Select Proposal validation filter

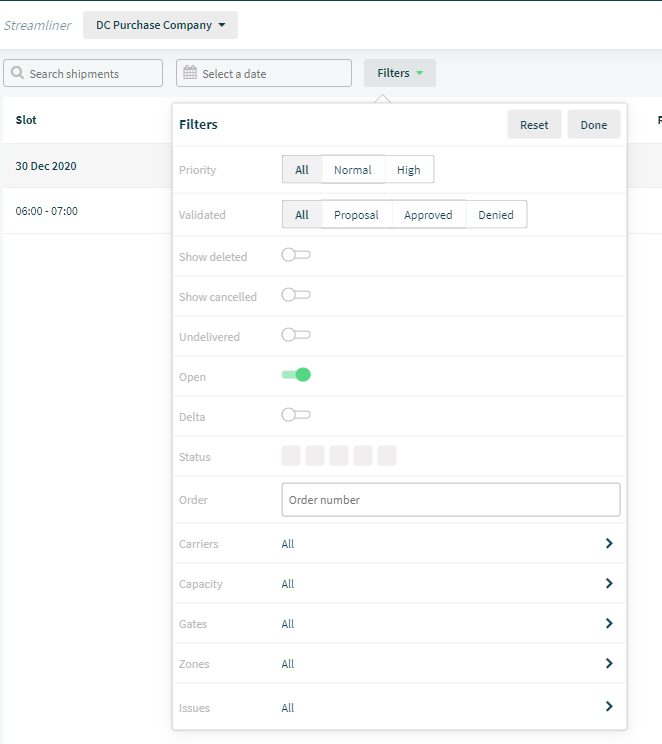[356, 215]
